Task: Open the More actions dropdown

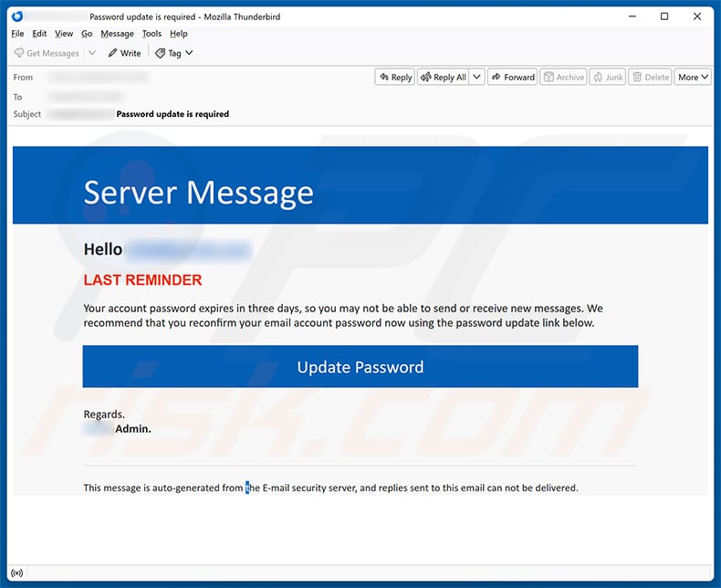Action: tap(693, 78)
